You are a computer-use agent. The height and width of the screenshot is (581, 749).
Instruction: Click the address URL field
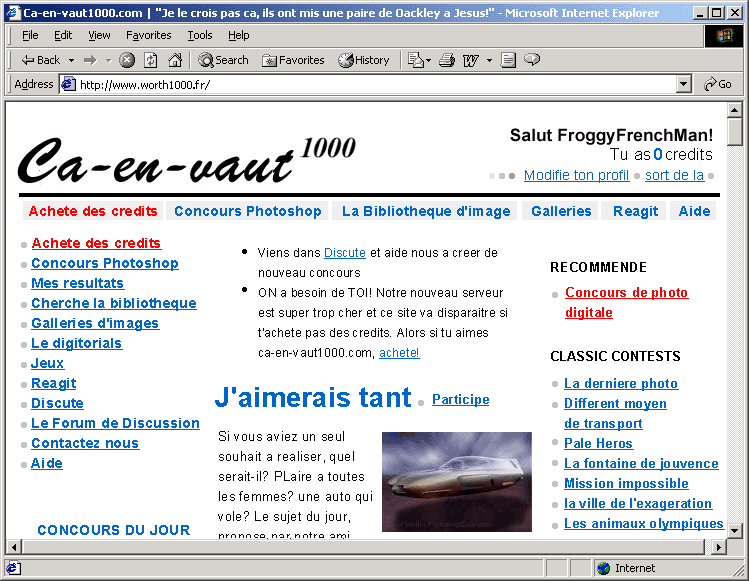(x=375, y=85)
